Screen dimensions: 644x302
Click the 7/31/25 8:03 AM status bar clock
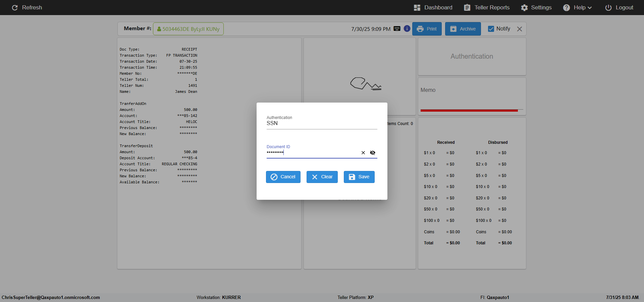(622, 297)
